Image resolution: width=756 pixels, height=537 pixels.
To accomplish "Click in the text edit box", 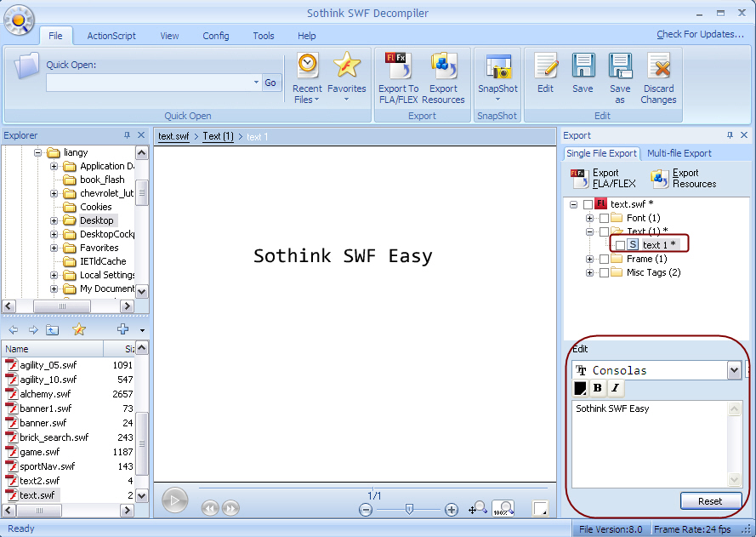I will click(651, 444).
